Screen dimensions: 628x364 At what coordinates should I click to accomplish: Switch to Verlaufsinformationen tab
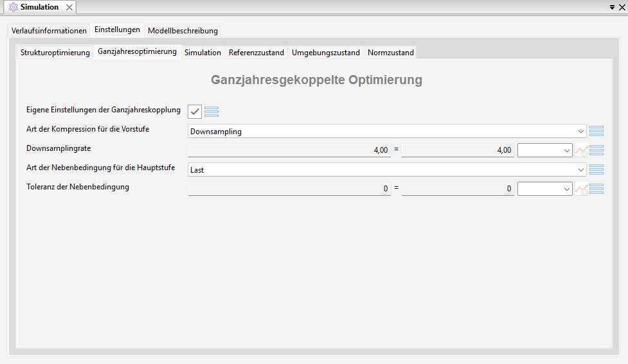click(x=49, y=31)
